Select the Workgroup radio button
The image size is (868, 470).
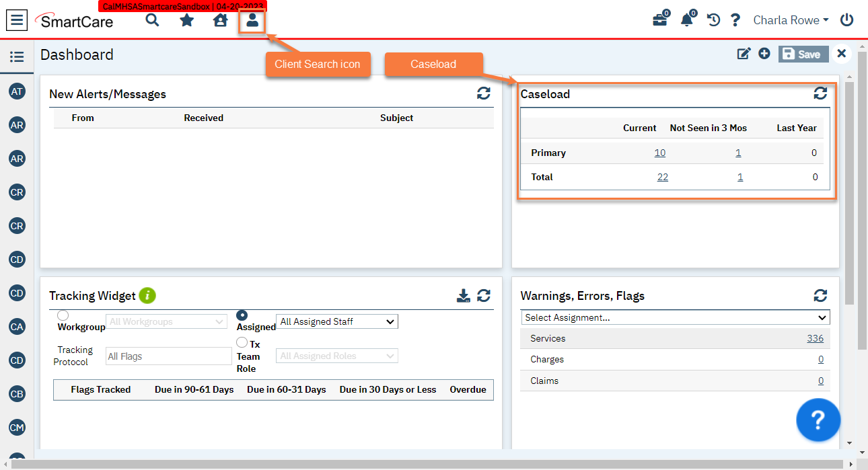click(x=63, y=315)
